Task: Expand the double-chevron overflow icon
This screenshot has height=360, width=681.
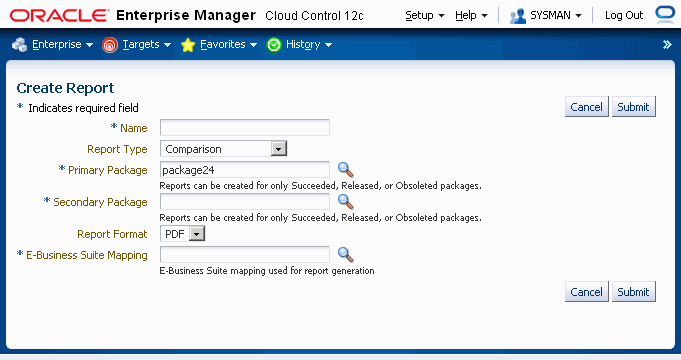Action: (x=667, y=44)
